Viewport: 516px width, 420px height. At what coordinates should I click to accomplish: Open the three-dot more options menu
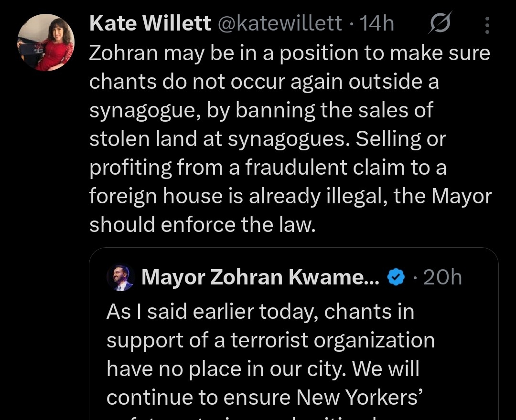pyautogui.click(x=487, y=25)
